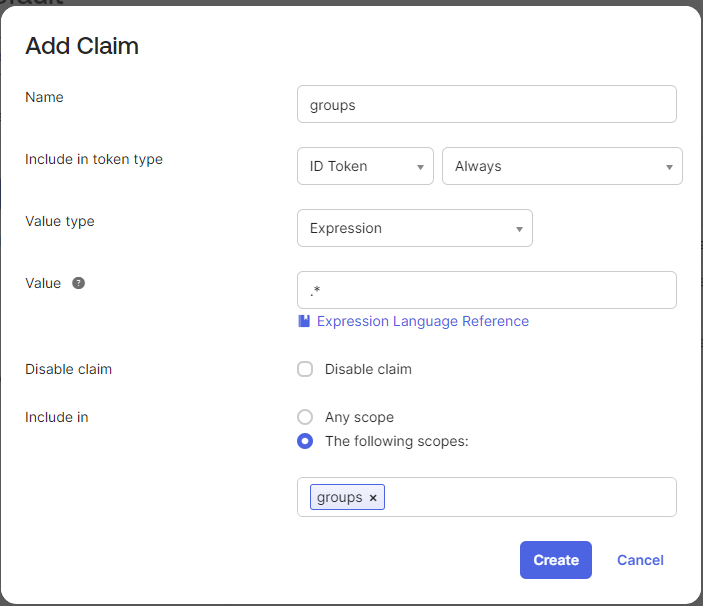Image resolution: width=703 pixels, height=606 pixels.
Task: Open the ID Token type dropdown
Action: 365,166
